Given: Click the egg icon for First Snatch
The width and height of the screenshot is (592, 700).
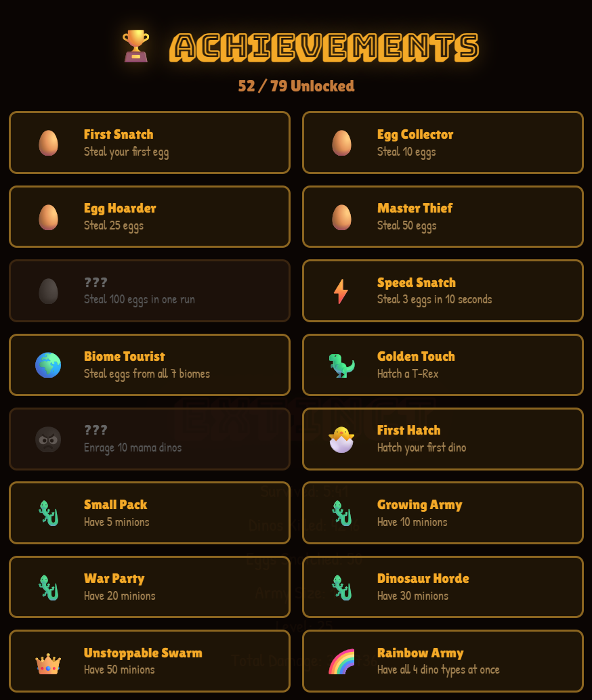Looking at the screenshot, I should (48, 143).
